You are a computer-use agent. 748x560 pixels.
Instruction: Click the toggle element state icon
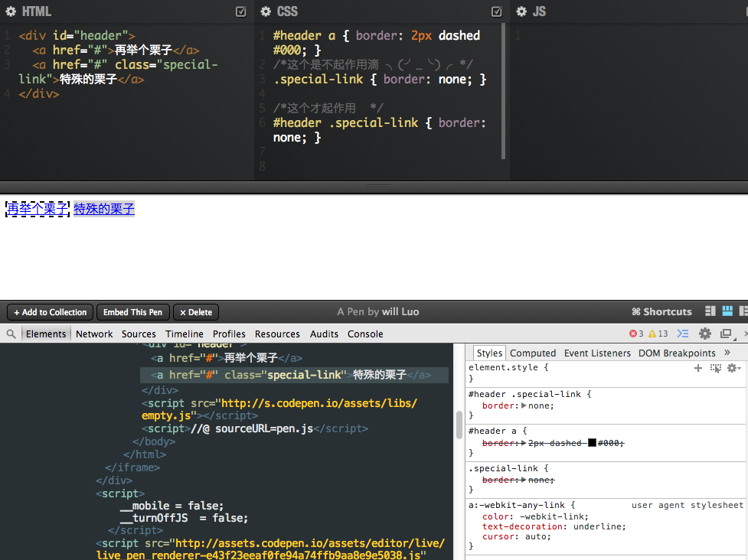click(715, 368)
